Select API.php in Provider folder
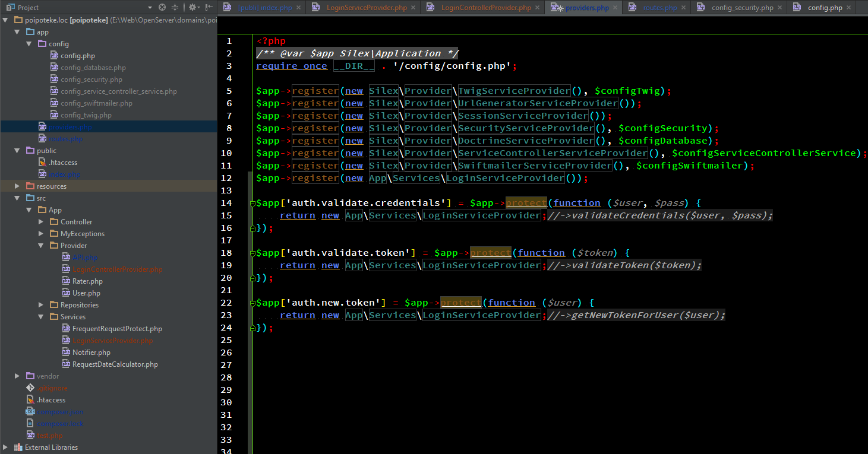868x454 pixels. click(x=85, y=258)
